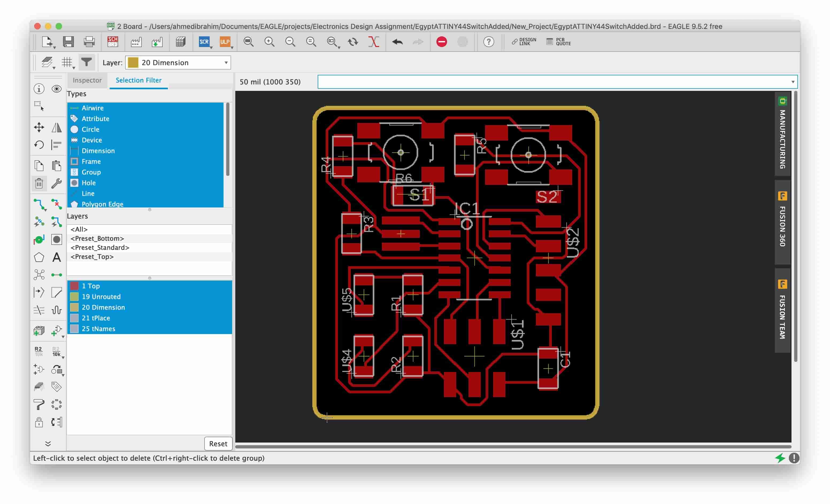Click the Reset button in panel
This screenshot has width=830, height=504.
(x=218, y=443)
